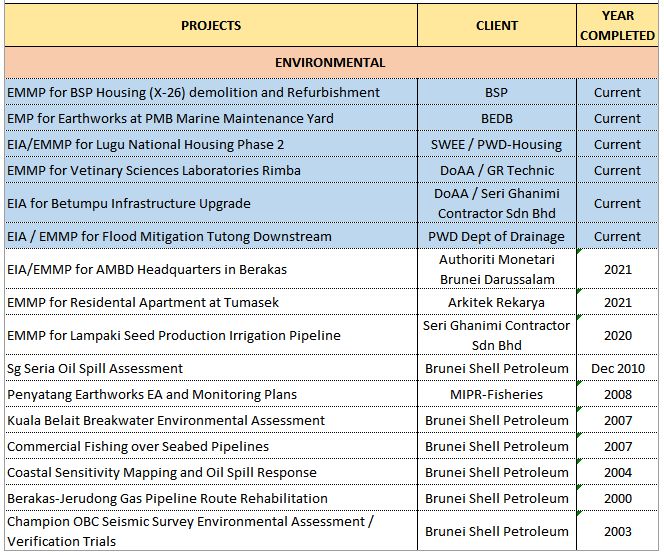Click the PROJECTS column header
Viewport: 664px width, 555px height.
pos(211,25)
